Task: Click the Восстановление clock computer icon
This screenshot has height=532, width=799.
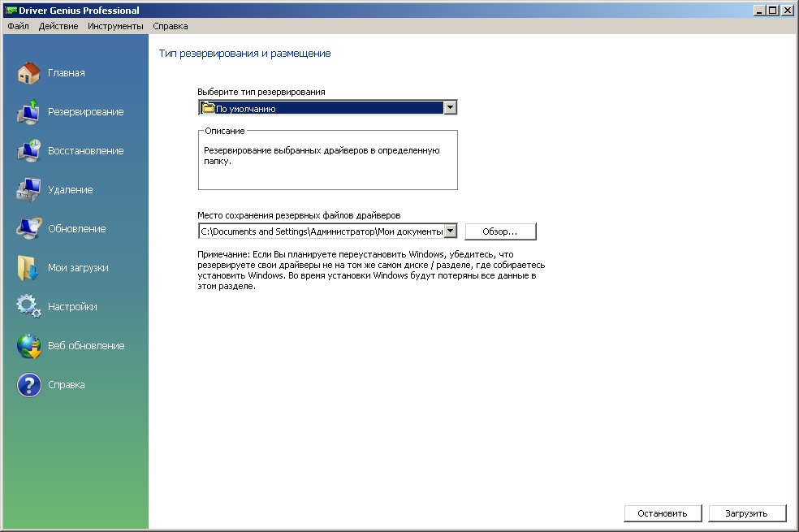Action: [x=28, y=151]
